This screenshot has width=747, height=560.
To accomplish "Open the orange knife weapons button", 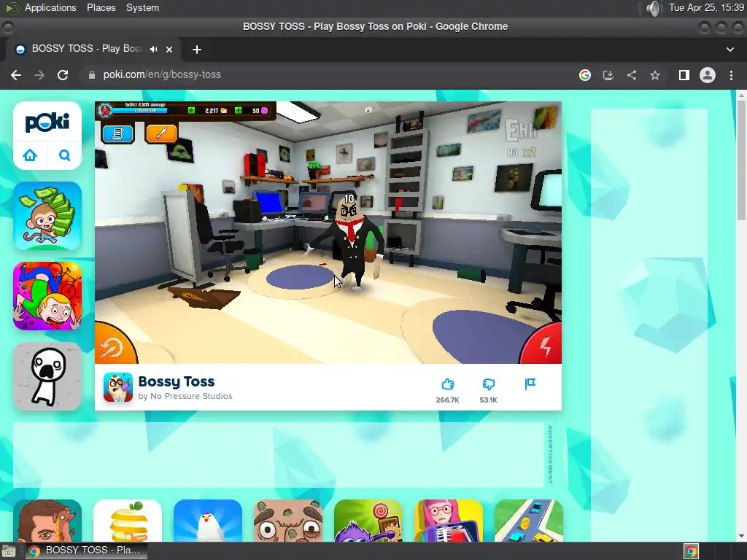I will [161, 134].
